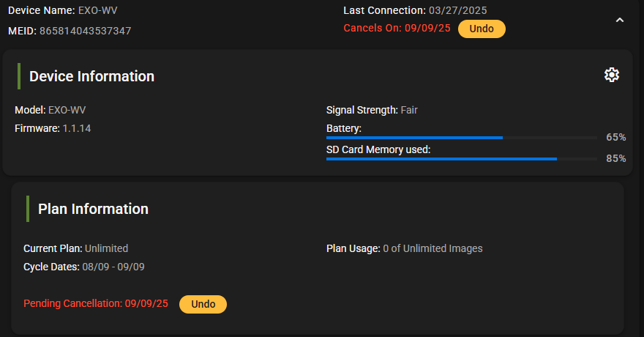Viewport: 644px width, 337px height.
Task: Click the Last Connection date
Action: click(457, 10)
